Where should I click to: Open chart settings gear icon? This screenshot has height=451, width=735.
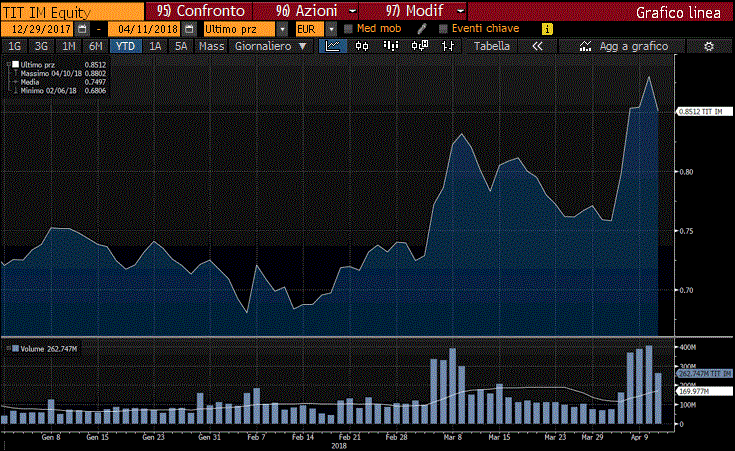coord(709,46)
